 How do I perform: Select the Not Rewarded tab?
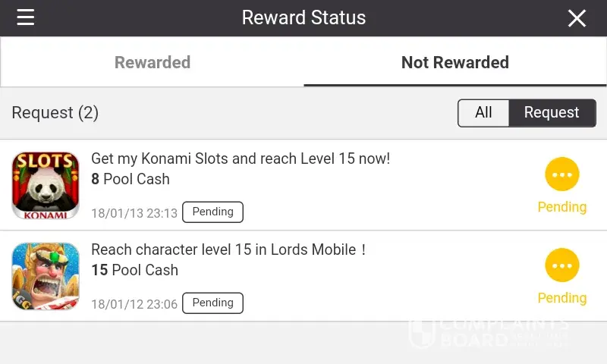click(454, 62)
